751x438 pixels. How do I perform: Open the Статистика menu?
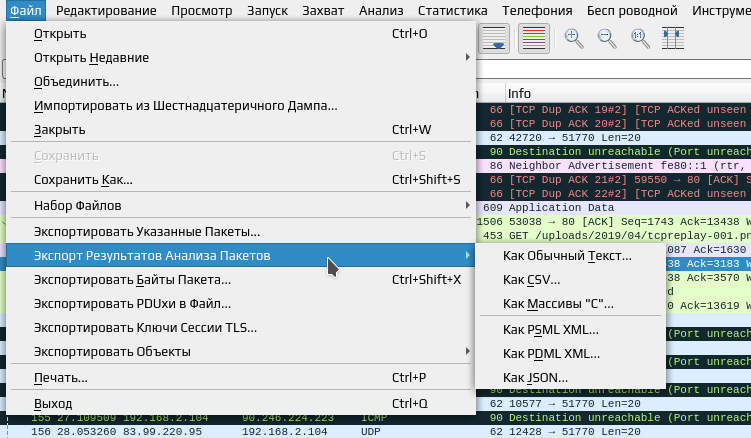[452, 10]
